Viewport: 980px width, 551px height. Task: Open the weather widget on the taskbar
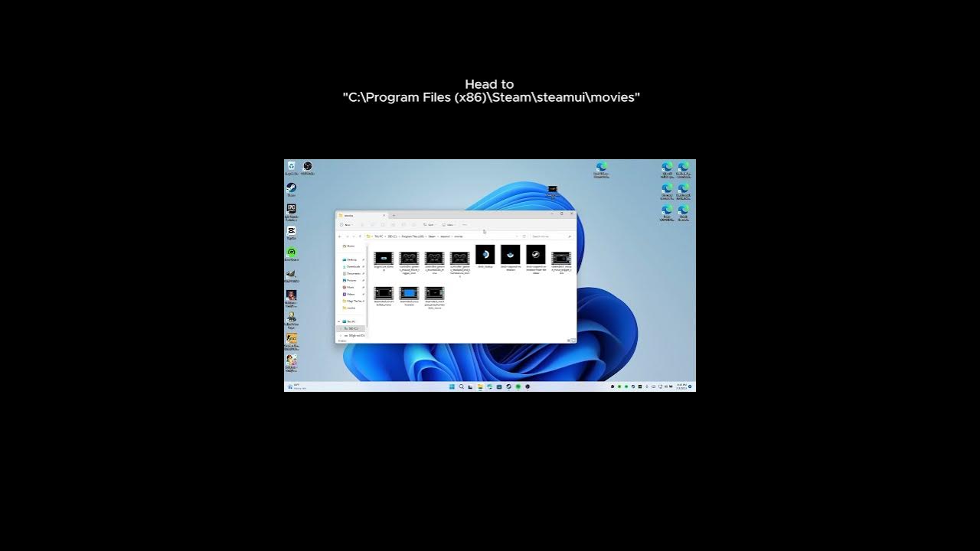tap(296, 386)
